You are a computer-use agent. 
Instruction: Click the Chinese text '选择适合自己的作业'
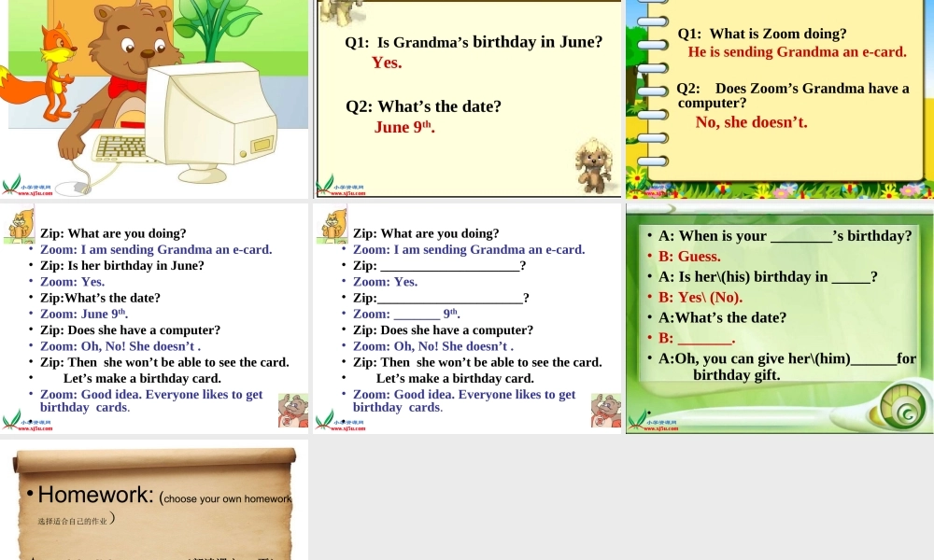tap(72, 522)
